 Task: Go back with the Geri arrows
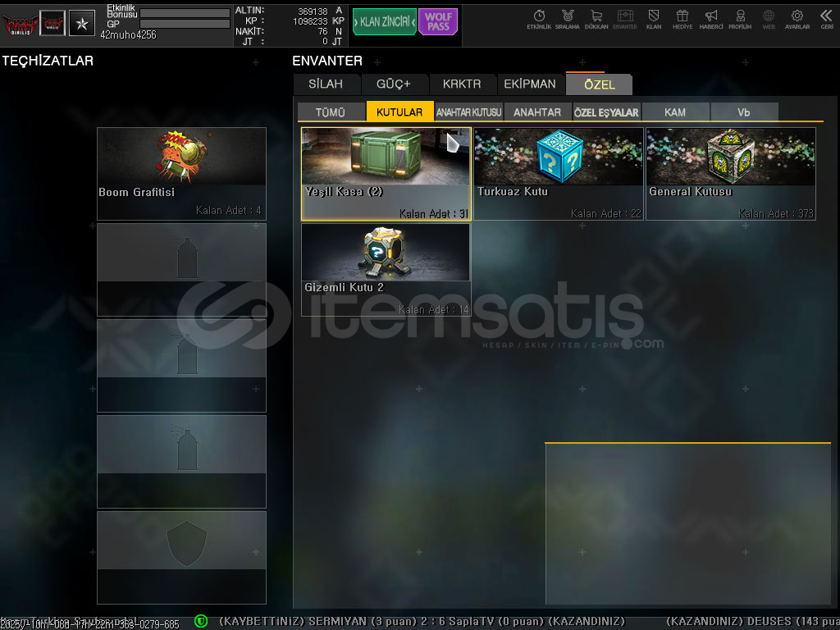pos(827,20)
